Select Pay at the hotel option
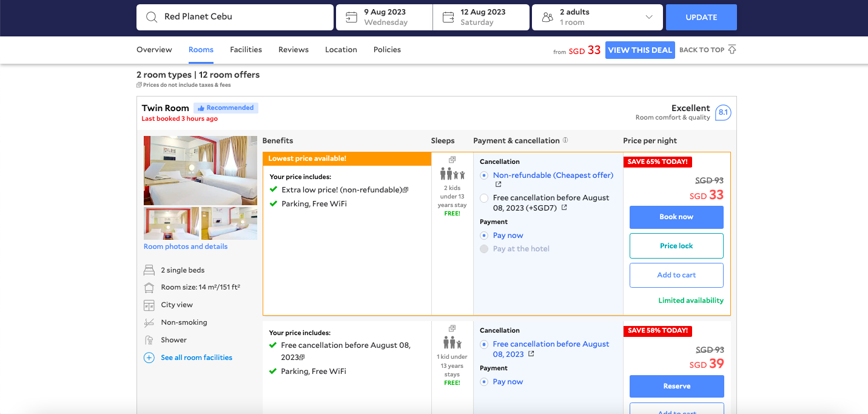This screenshot has height=414, width=868. (484, 249)
